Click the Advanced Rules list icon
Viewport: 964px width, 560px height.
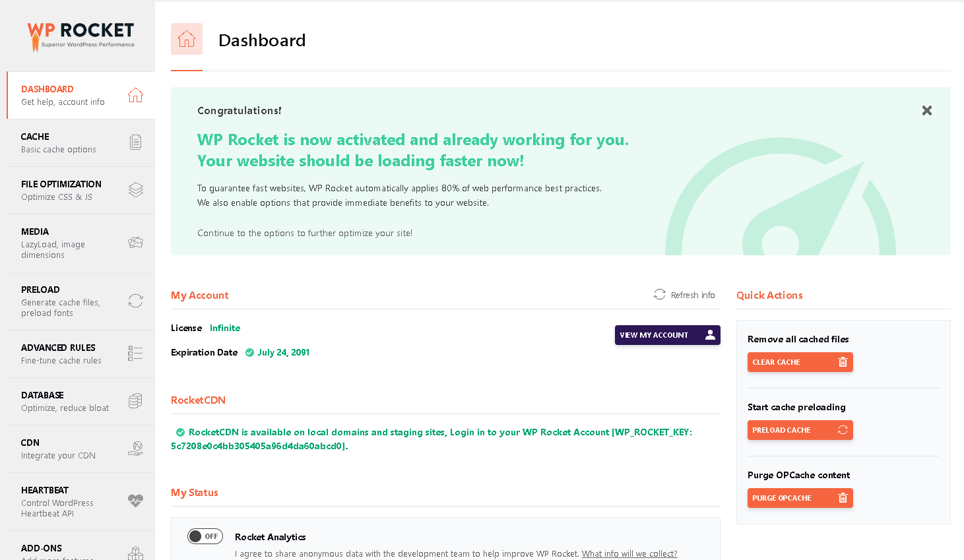click(135, 354)
